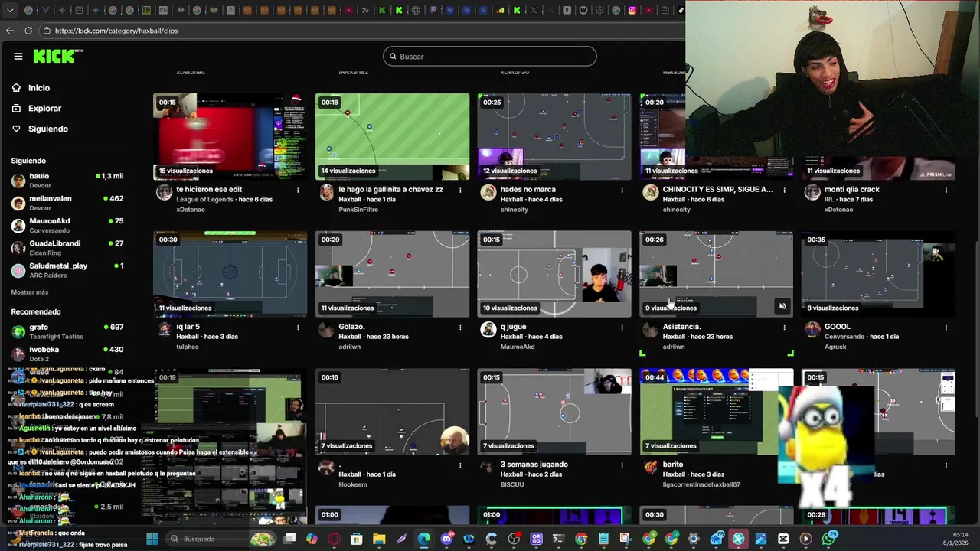Open the Kick hamburger menu
Viewport: 980px width, 551px height.
[18, 56]
